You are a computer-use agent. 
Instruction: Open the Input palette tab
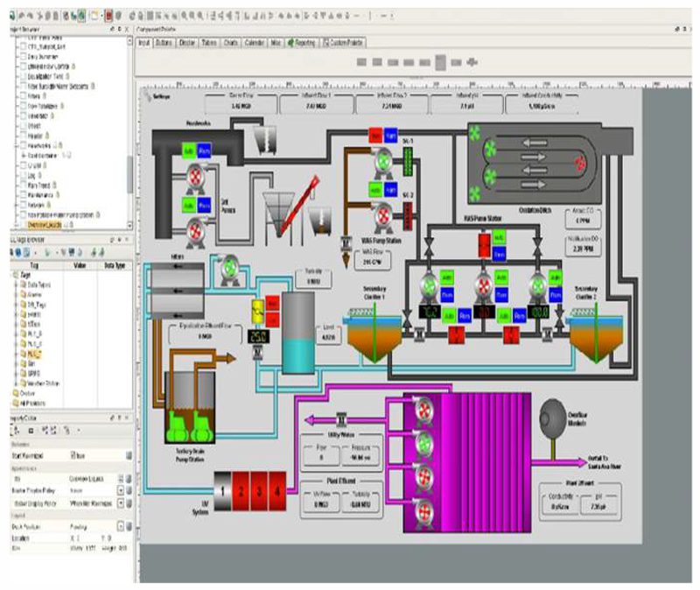point(143,42)
